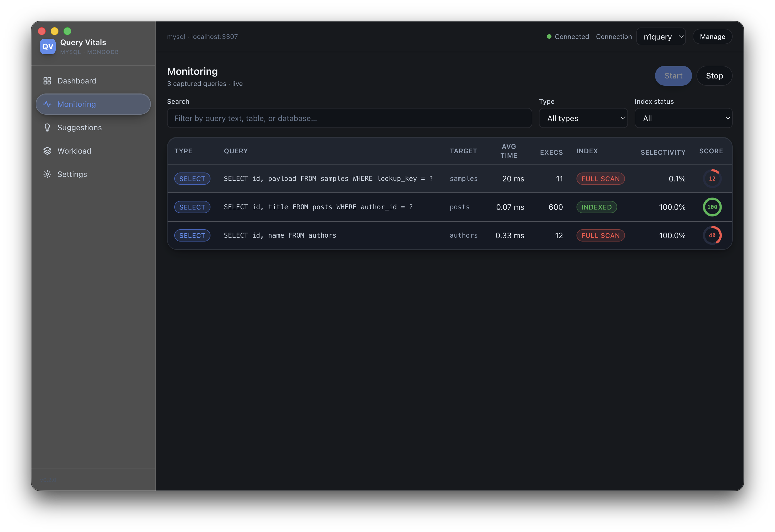Open the n1query connection dropdown

[661, 37]
